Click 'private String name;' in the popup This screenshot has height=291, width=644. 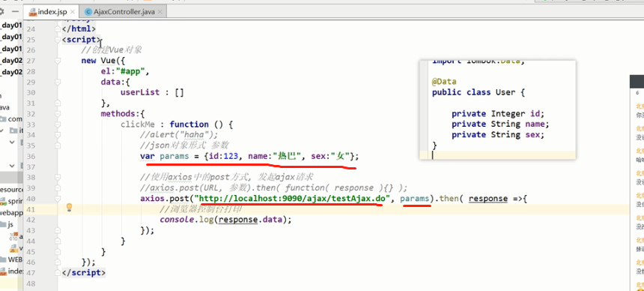coord(500,124)
